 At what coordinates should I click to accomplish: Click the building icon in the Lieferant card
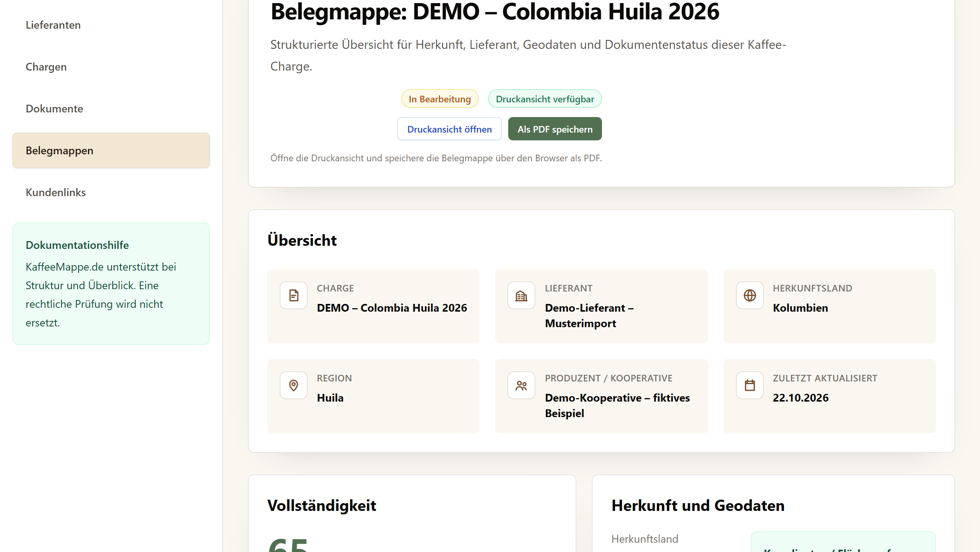521,295
